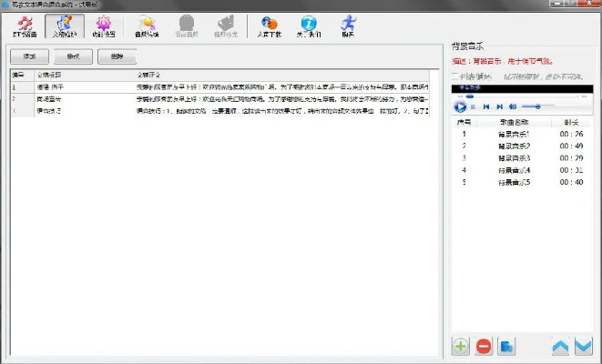Click the running figure toolbar icon

pos(348,25)
